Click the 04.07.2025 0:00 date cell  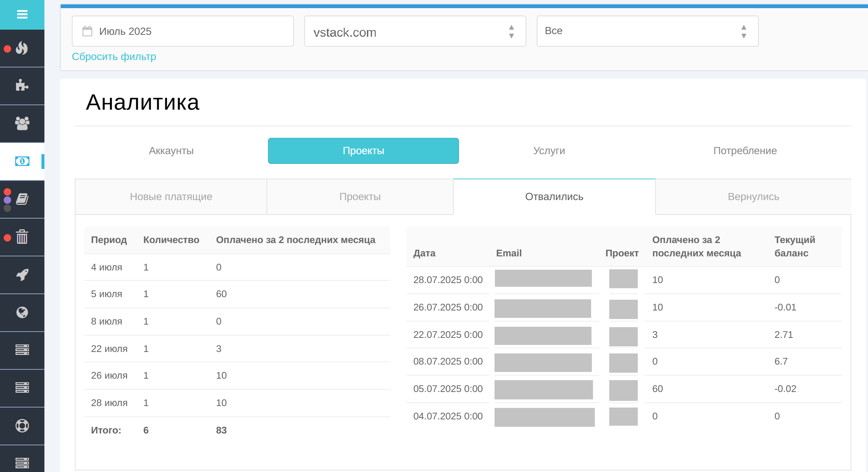pyautogui.click(x=448, y=416)
